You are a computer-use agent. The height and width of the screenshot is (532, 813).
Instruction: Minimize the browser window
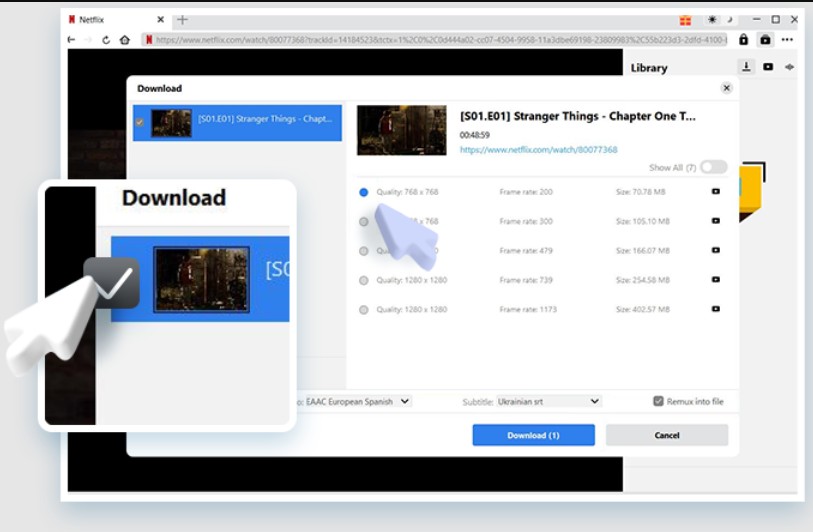[x=757, y=19]
